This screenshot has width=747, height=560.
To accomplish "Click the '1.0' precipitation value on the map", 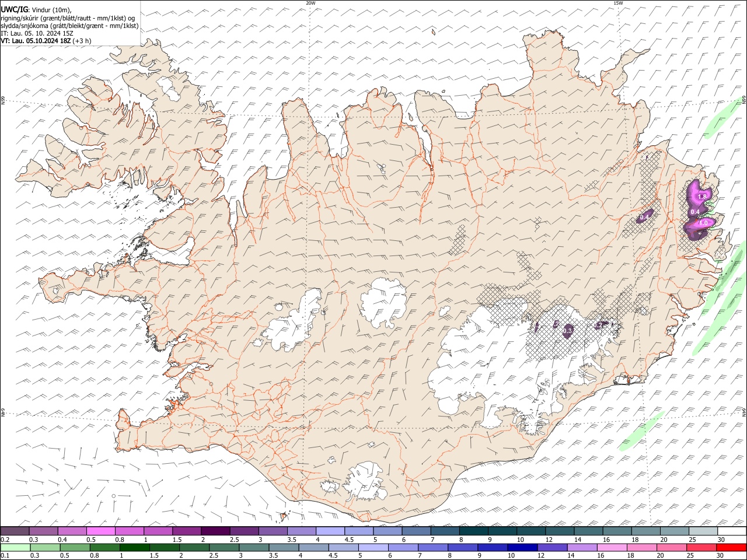I will click(703, 223).
